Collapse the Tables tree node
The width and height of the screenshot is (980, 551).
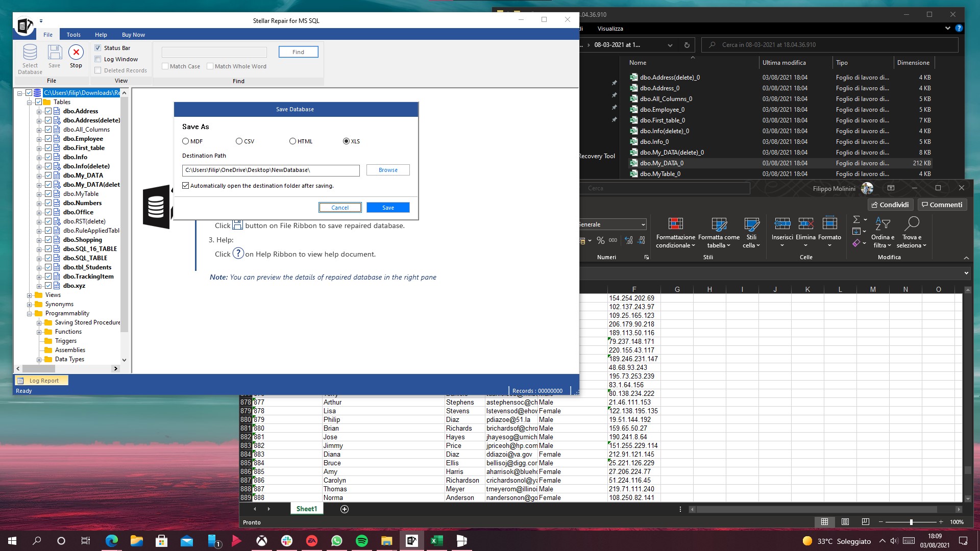click(x=29, y=102)
